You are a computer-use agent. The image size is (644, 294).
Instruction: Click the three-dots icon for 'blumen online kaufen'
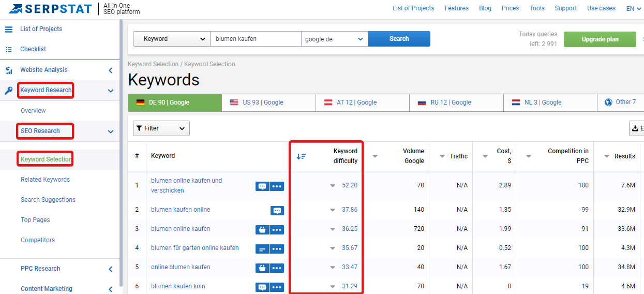[x=277, y=230]
